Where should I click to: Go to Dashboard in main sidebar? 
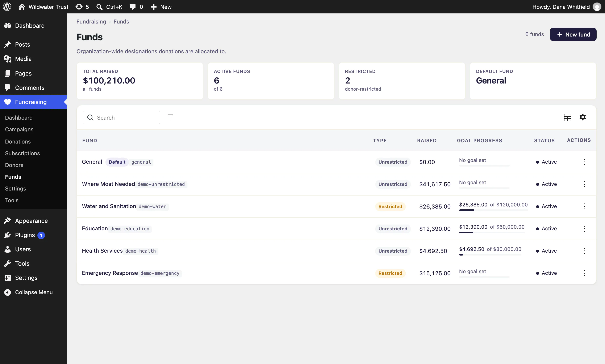pos(34,26)
